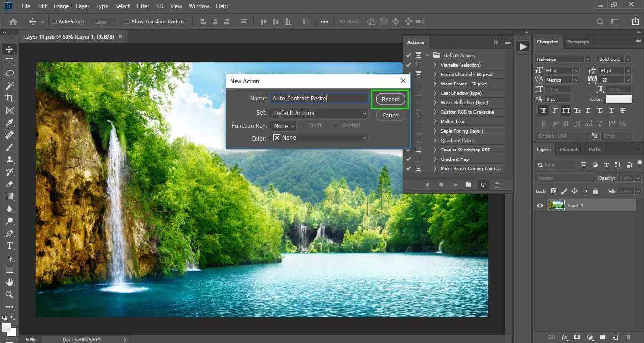Select the Horizontal Type tool
The height and width of the screenshot is (343, 644).
pos(9,246)
